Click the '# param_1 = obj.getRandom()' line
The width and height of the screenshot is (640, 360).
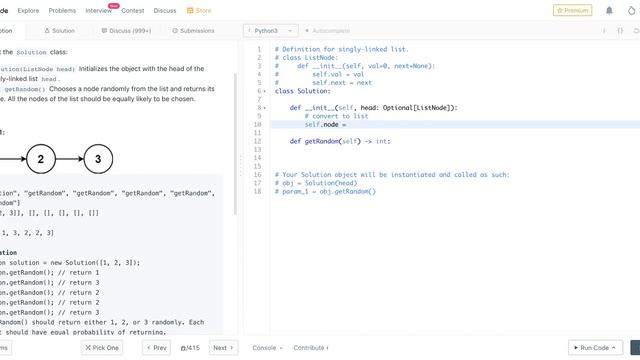pos(325,191)
